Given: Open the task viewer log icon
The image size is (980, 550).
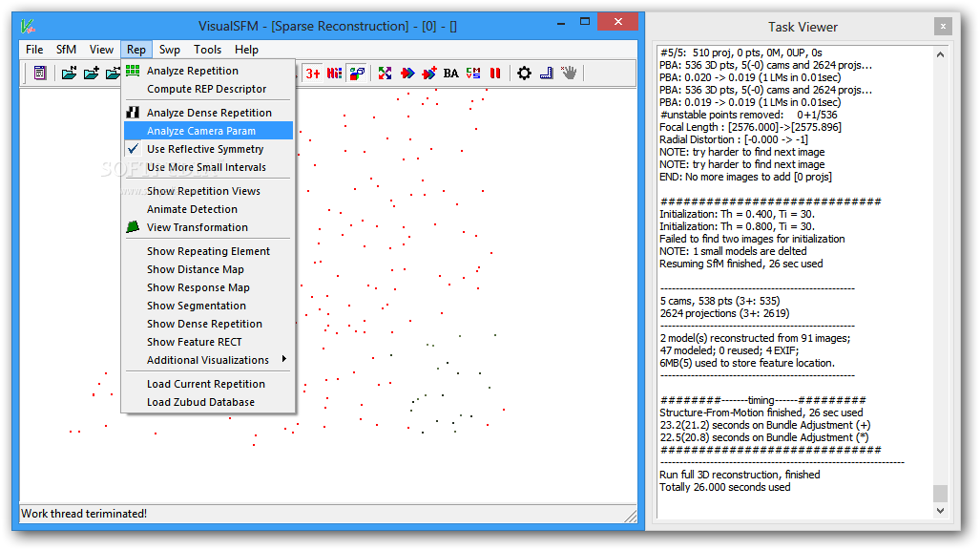Looking at the screenshot, I should click(40, 74).
